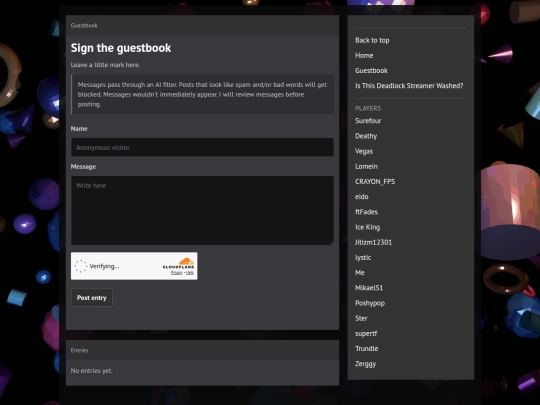Image resolution: width=540 pixels, height=405 pixels.
Task: Open Surefour player page
Action: 368,121
